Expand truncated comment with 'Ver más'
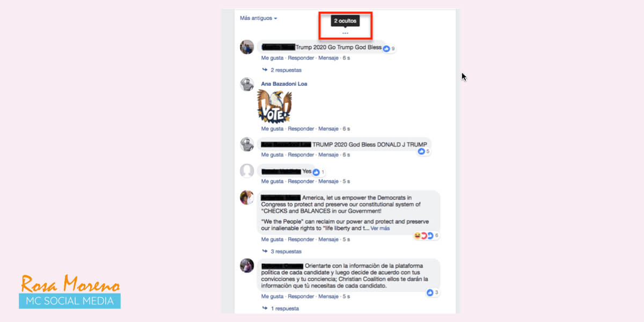The width and height of the screenshot is (644, 322). (x=380, y=229)
